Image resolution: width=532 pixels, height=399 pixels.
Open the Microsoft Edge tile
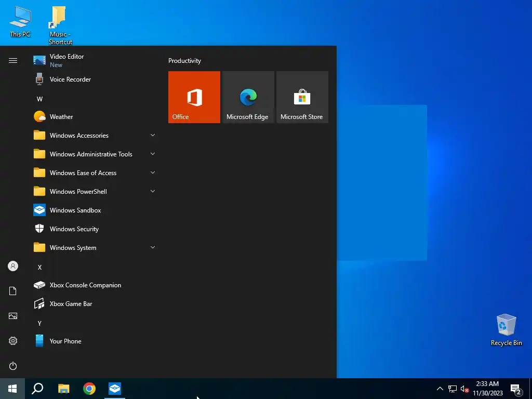(x=248, y=97)
